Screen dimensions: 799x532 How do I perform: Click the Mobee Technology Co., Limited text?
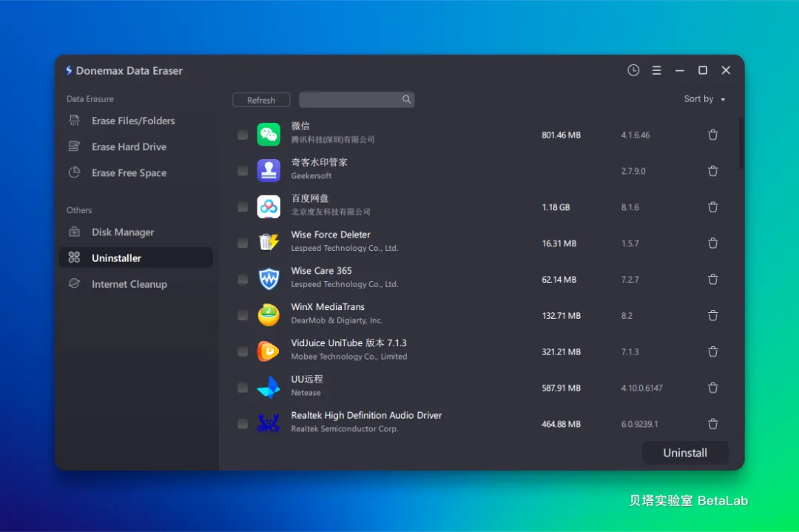click(349, 356)
